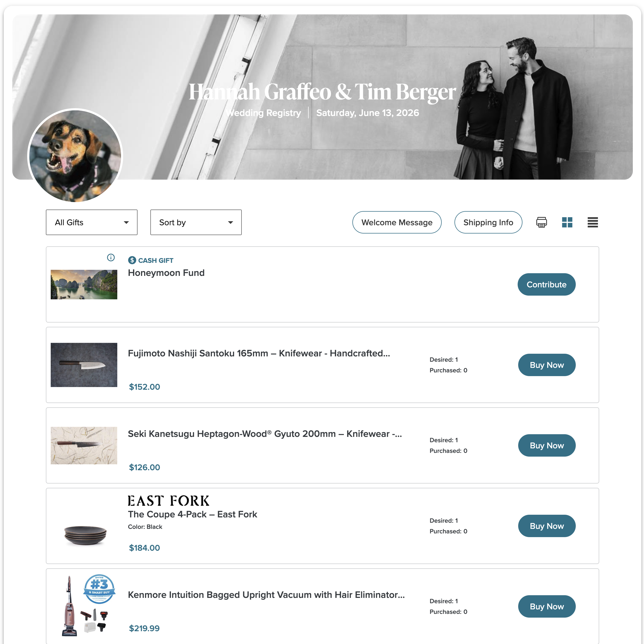Open the All Gifts filter dropdown
644x644 pixels.
tap(92, 222)
